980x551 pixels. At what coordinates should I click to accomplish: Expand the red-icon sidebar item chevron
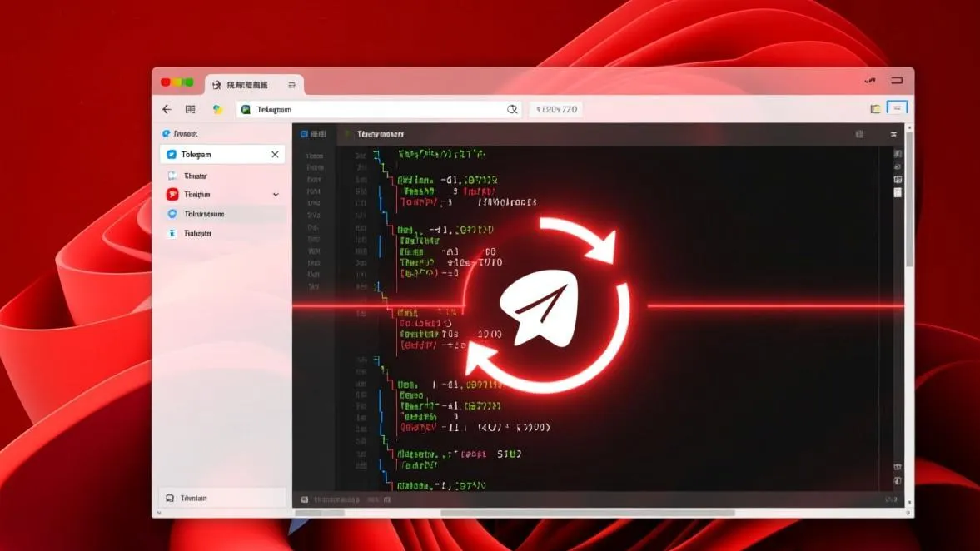pos(276,195)
